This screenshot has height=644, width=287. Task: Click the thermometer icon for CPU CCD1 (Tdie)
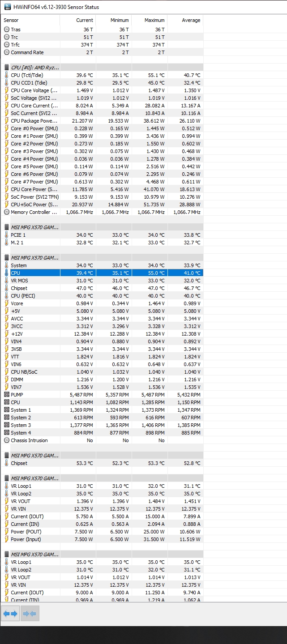6,83
